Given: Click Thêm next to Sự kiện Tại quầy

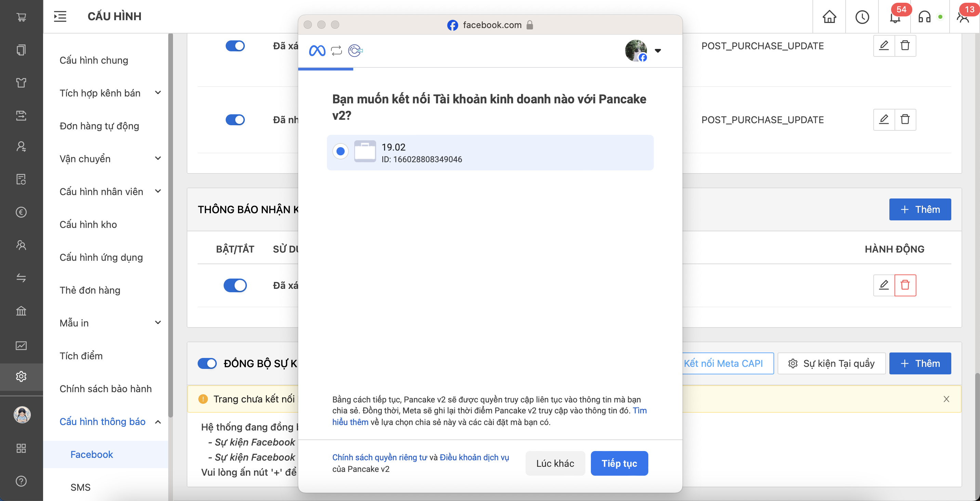Looking at the screenshot, I should point(920,363).
